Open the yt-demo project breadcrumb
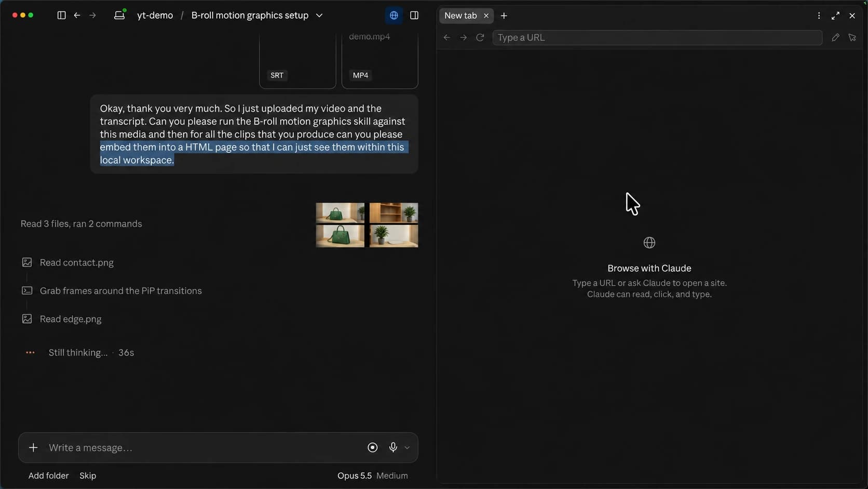 [155, 16]
